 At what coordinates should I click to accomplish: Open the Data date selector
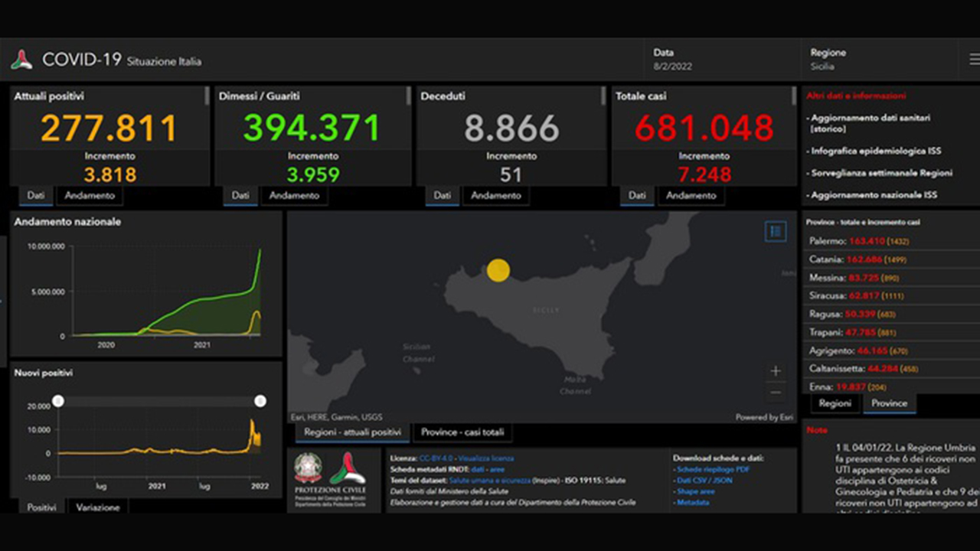[672, 60]
